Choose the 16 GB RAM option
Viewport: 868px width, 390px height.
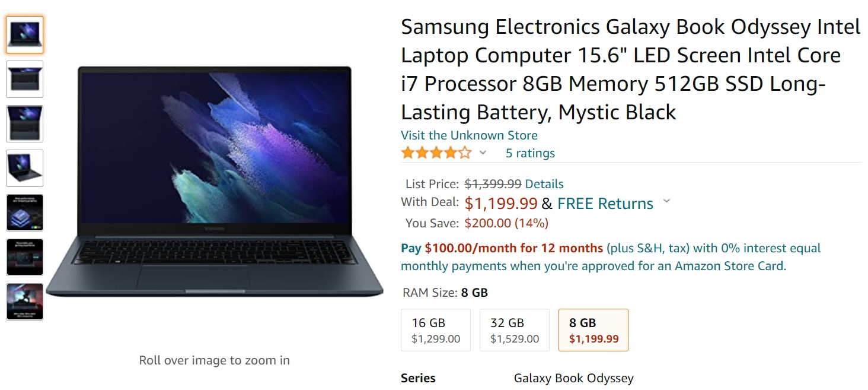(436, 330)
